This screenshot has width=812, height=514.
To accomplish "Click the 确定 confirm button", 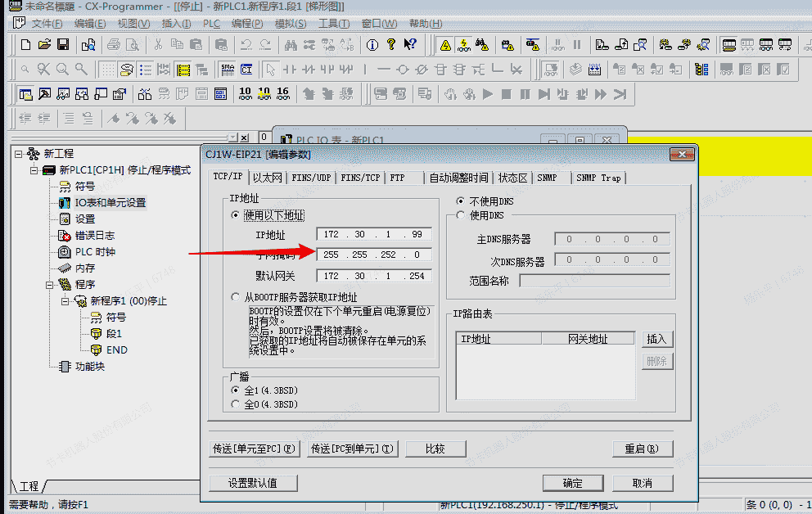I will (x=572, y=483).
